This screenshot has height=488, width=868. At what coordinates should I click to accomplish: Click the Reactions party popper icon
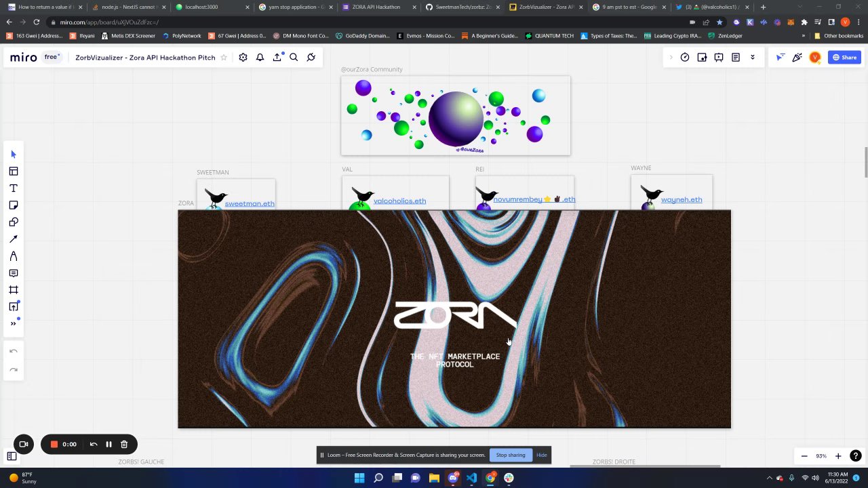click(x=797, y=58)
